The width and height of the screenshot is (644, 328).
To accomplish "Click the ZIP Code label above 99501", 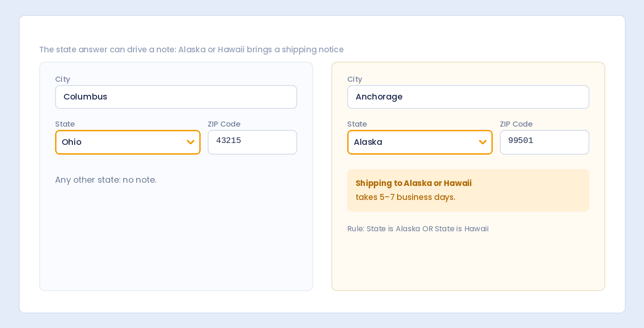I will coord(516,124).
